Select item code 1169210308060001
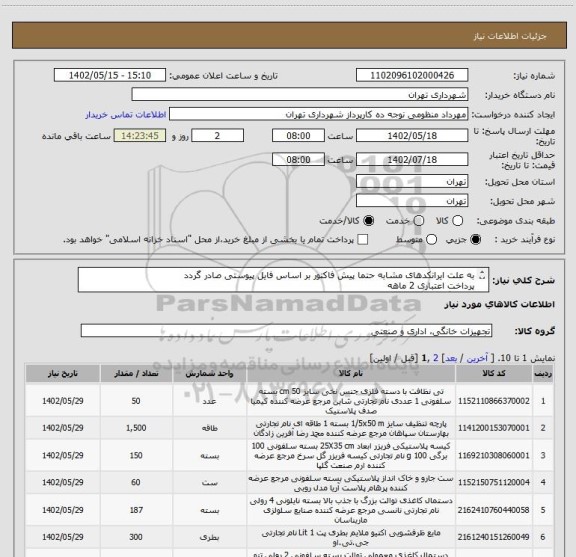This screenshot has width=576, height=557. (494, 456)
